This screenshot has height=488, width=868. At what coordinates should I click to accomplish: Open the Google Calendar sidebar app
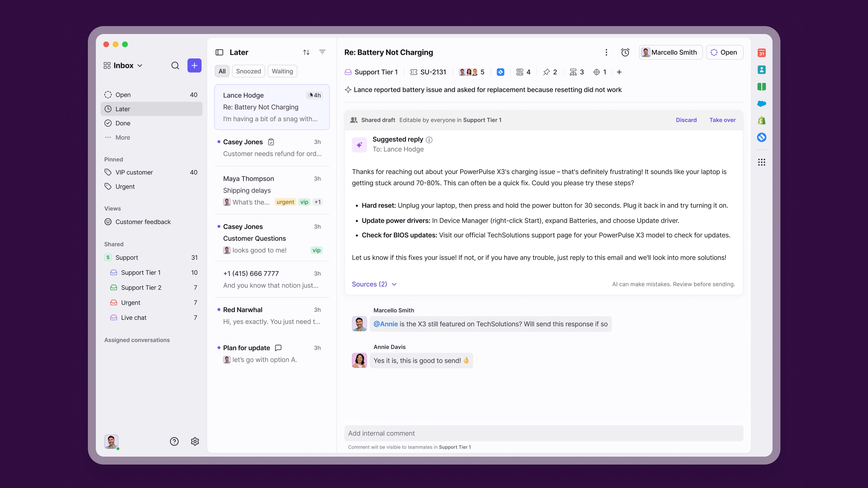click(762, 53)
